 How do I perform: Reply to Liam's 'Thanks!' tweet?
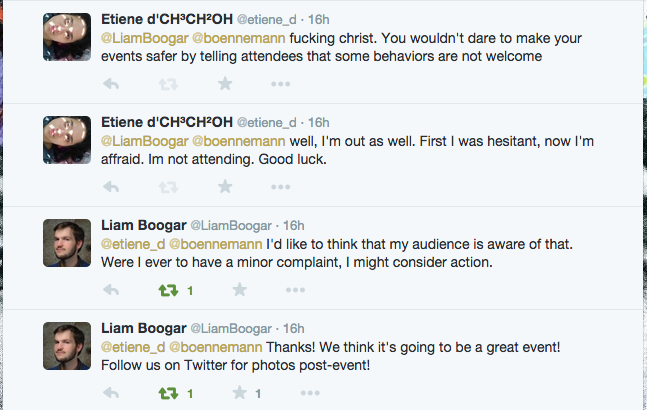coord(111,393)
